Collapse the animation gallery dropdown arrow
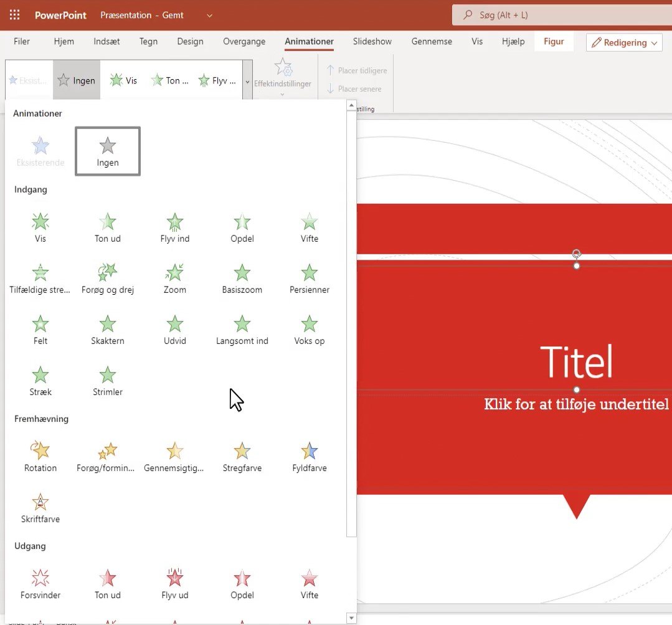The height and width of the screenshot is (625, 672). [x=247, y=80]
